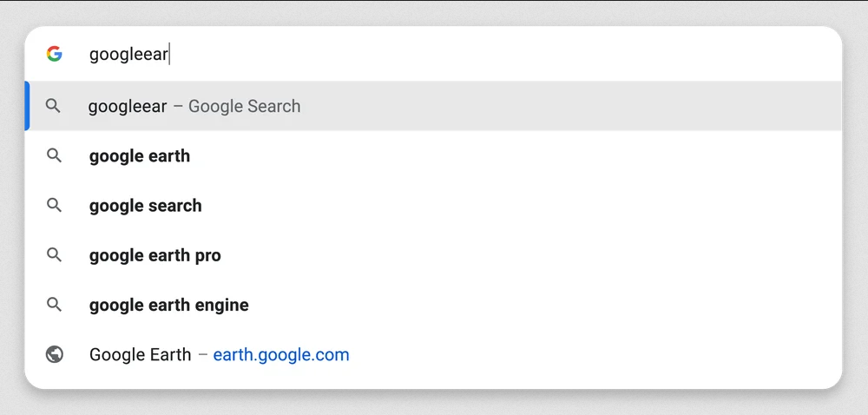This screenshot has height=415, width=868.
Task: Choose the google search suggestion
Action: coord(146,206)
